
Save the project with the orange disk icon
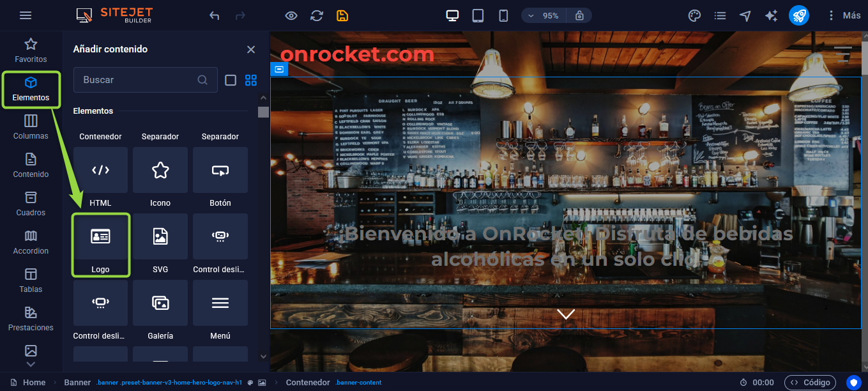(x=342, y=15)
